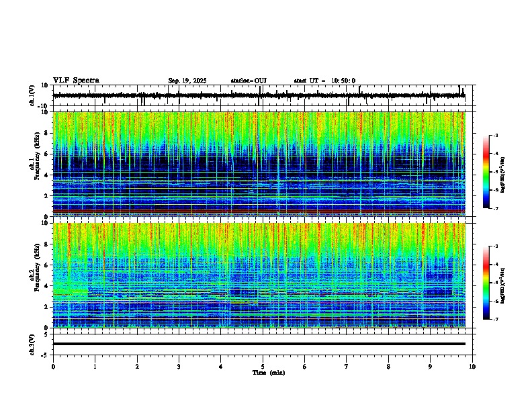Click the time axis tick label '0'
Image resolution: width=532 pixels, height=411 pixels.
click(x=53, y=367)
